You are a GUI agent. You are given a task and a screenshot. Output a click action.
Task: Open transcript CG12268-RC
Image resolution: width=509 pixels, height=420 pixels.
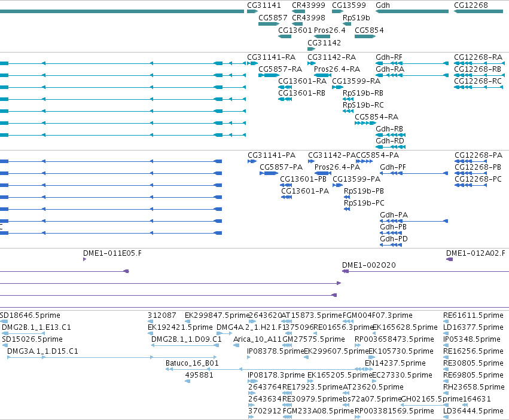point(477,81)
